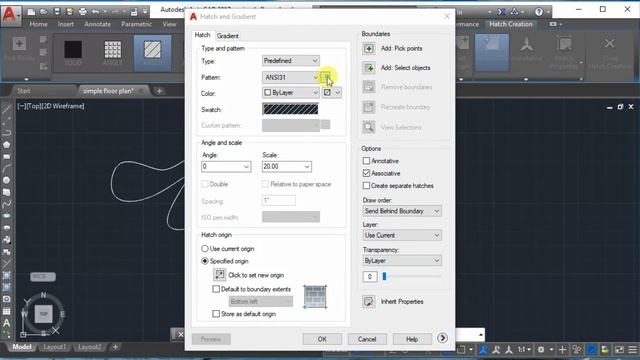The height and width of the screenshot is (360, 640).
Task: Open the Type dropdown showing Predefined
Action: point(291,61)
